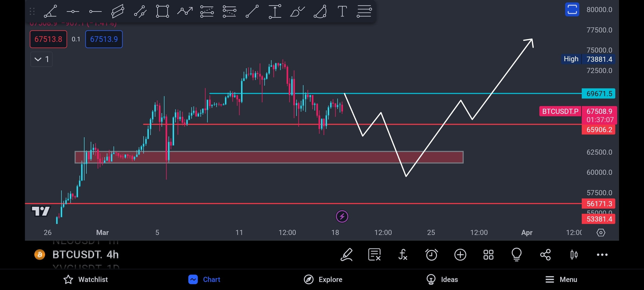The image size is (644, 290).
Task: Select the Brush drawing tool
Action: (297, 11)
